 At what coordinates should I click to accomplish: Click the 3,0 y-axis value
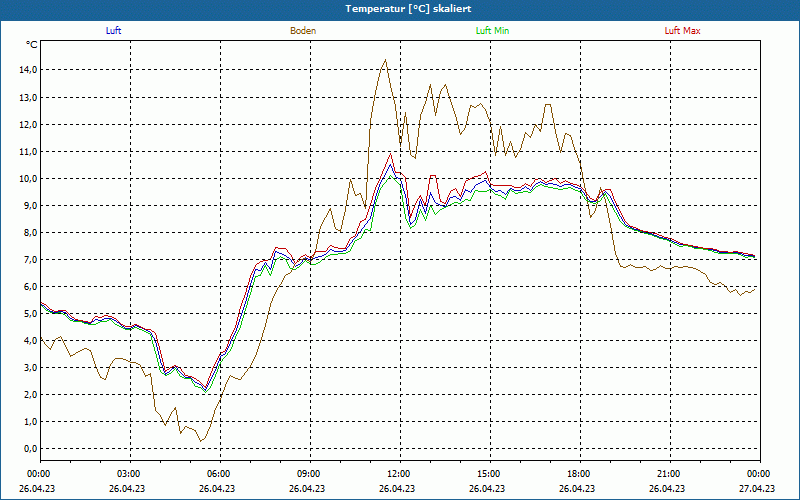click(31, 368)
